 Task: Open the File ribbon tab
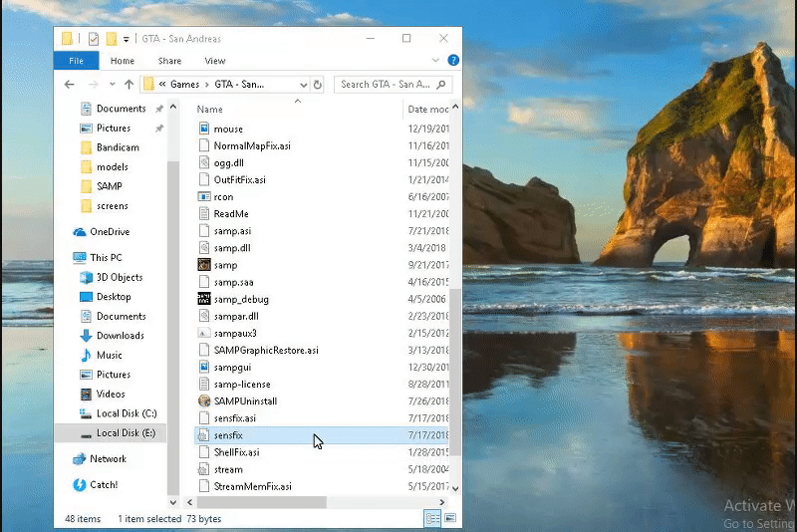point(77,61)
